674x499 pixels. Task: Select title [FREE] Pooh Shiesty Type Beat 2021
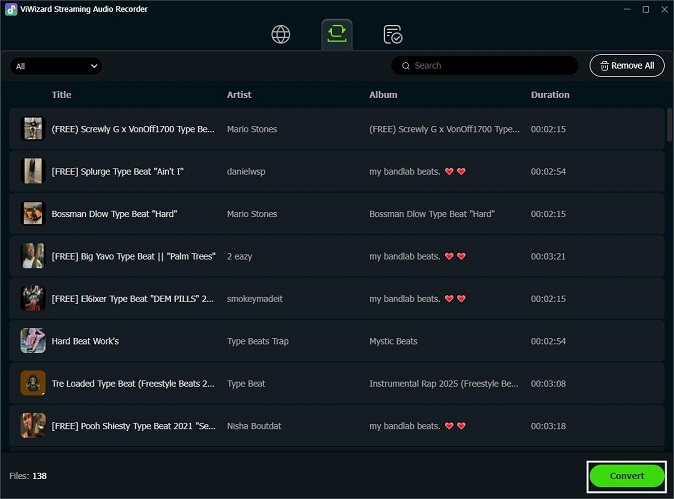pos(134,426)
